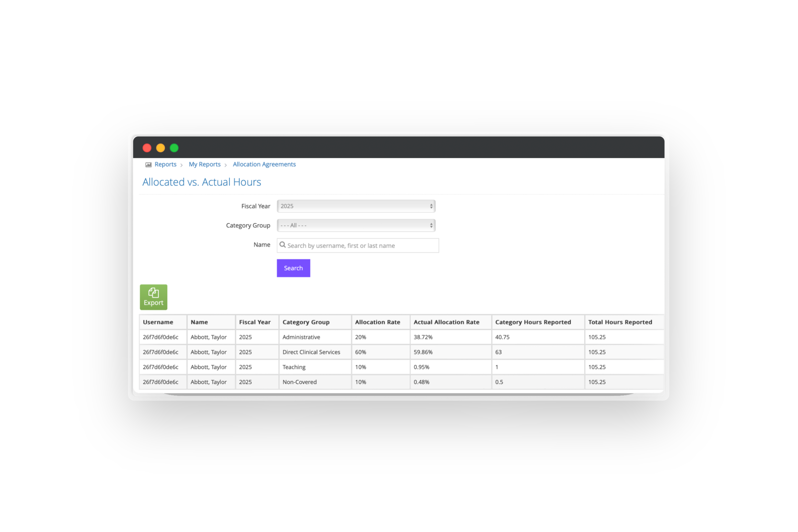The image size is (798, 532).
Task: Click the yellow minimize window button
Action: pyautogui.click(x=161, y=148)
